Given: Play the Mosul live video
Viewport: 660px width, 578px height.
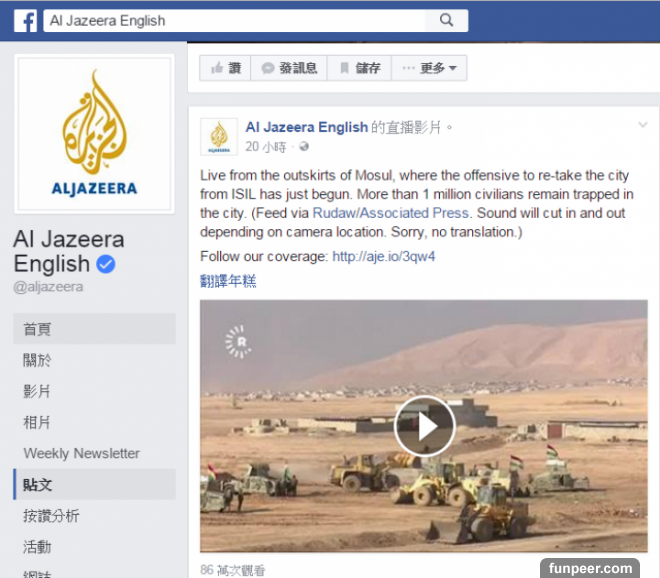Looking at the screenshot, I should coord(424,426).
